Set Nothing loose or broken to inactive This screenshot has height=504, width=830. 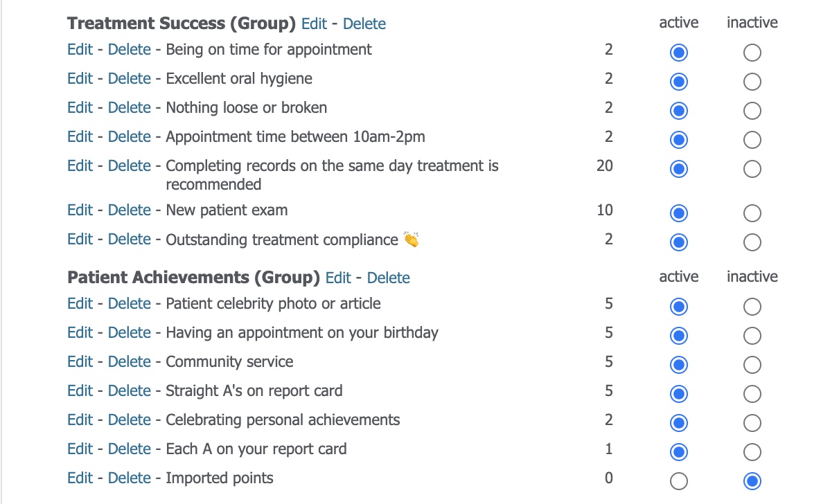coord(752,111)
